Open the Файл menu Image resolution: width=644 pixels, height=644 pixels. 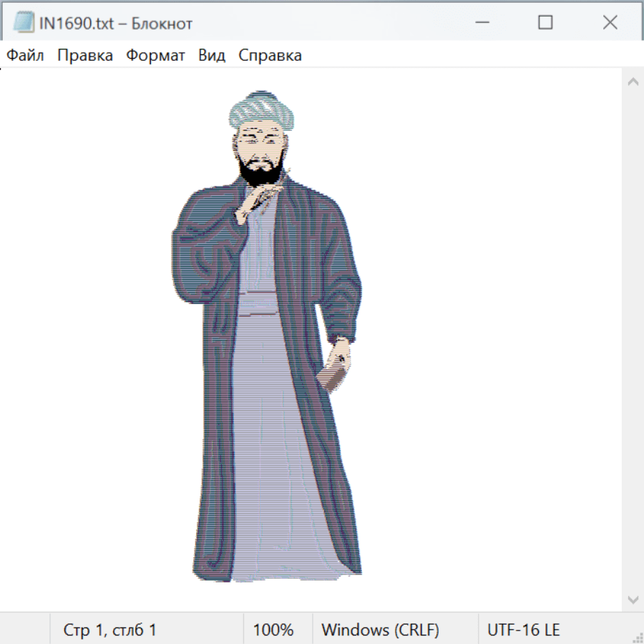point(25,56)
